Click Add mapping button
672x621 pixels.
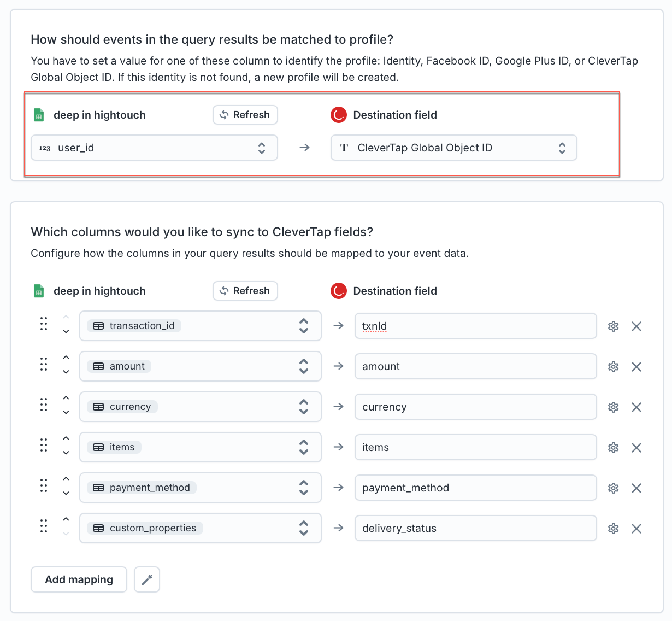pyautogui.click(x=79, y=579)
